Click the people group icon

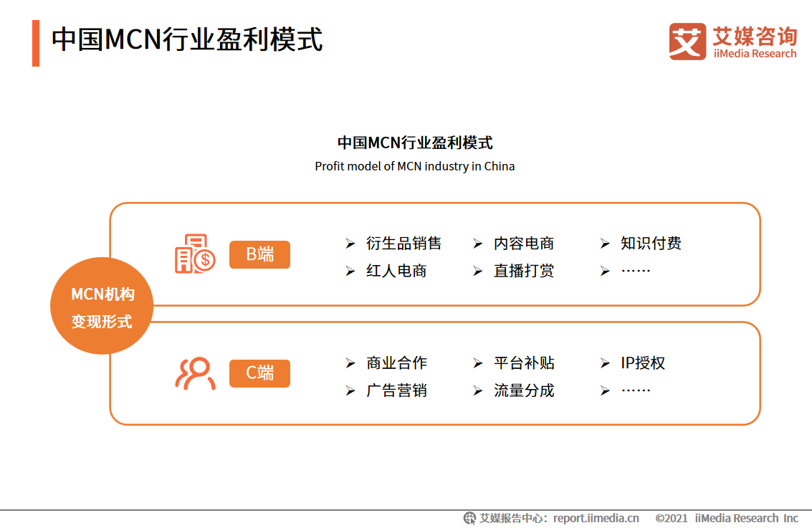pyautogui.click(x=195, y=373)
